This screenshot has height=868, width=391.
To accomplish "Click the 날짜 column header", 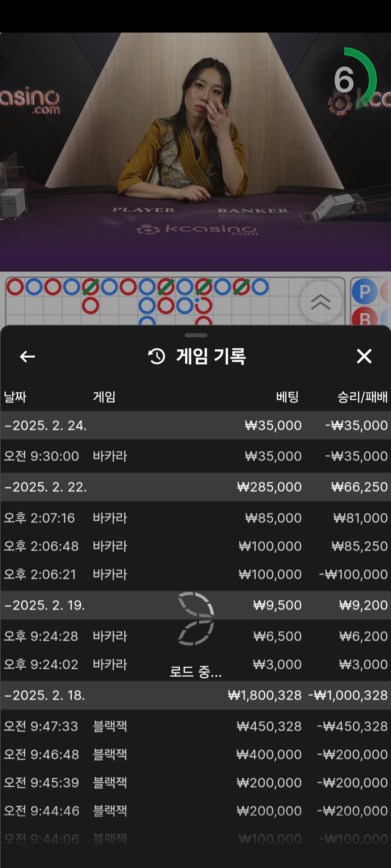I will (x=15, y=397).
